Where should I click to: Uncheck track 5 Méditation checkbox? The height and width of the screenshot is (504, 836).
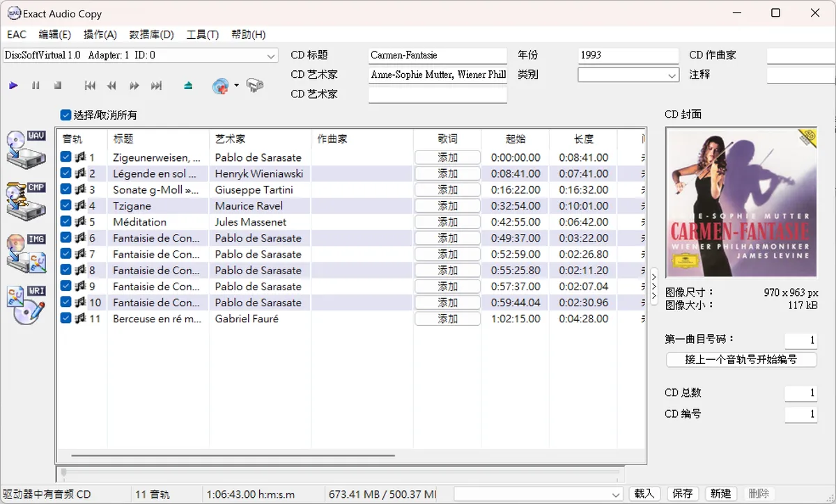pyautogui.click(x=66, y=222)
